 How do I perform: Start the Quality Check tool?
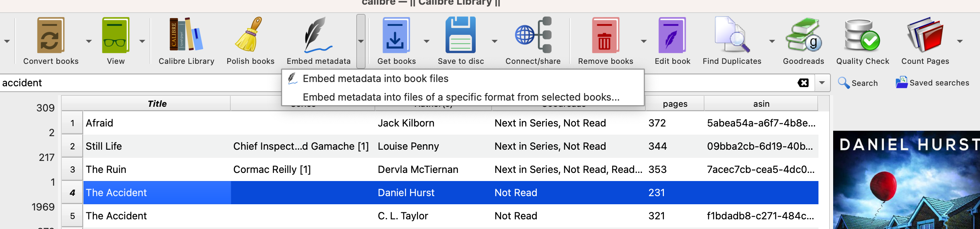(x=863, y=36)
